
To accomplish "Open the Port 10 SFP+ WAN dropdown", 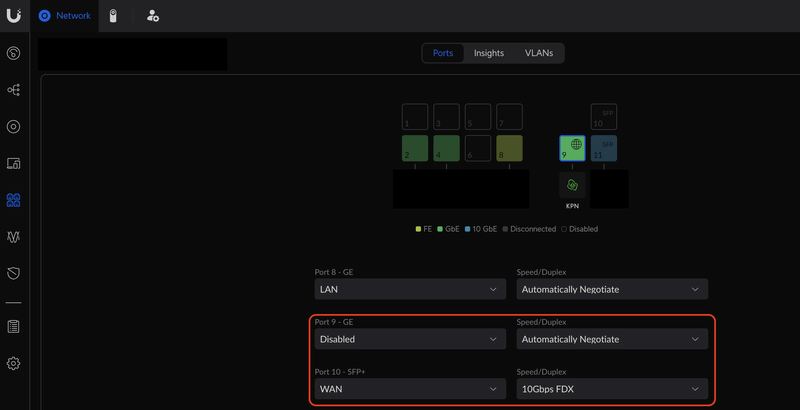I will click(x=408, y=388).
